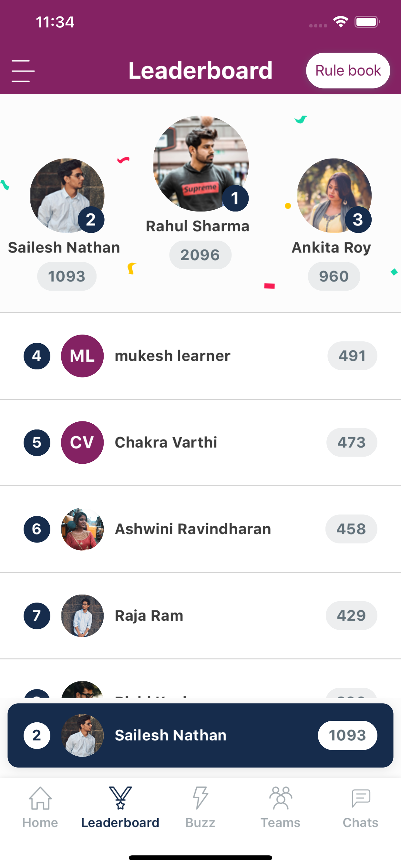
Task: Tap the pinned Sailesh Nathan rank bar
Action: click(x=200, y=735)
